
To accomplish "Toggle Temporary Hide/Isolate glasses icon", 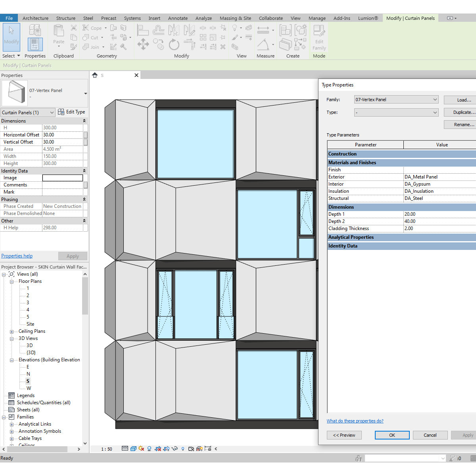I will pyautogui.click(x=175, y=449).
